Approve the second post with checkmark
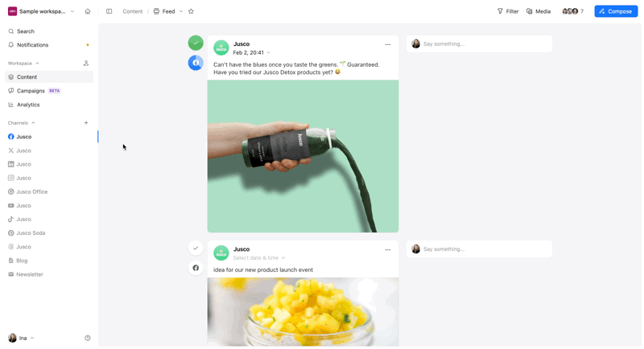644x349 pixels. (x=196, y=248)
